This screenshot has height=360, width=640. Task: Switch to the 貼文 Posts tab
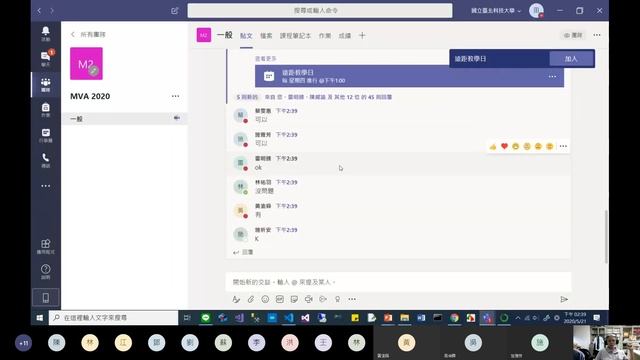pyautogui.click(x=246, y=36)
